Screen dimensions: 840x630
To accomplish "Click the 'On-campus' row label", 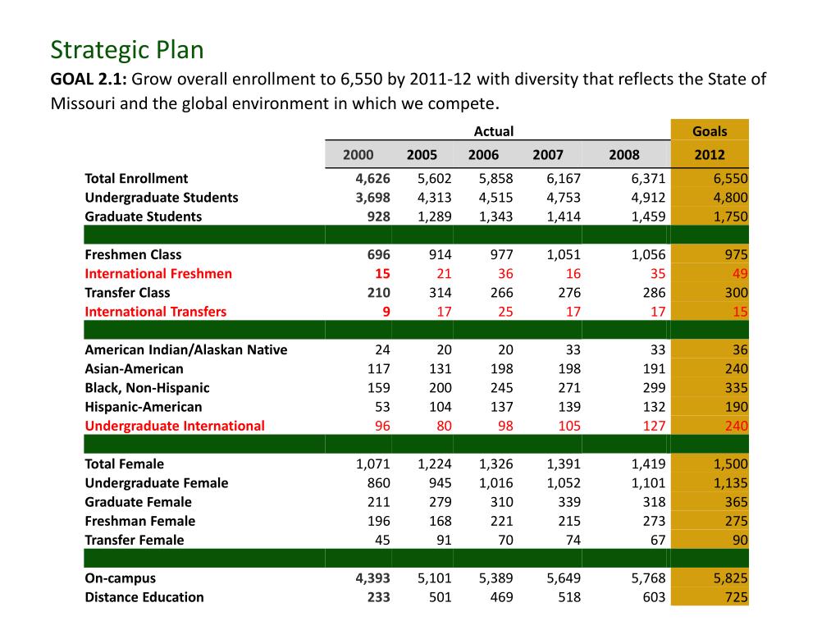I will point(120,578).
